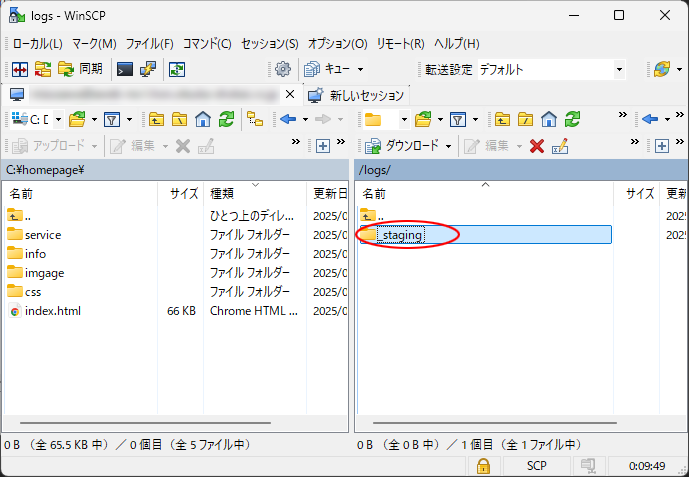Open the セッション(S) menu
Viewport: 689px width, 477px height.
(x=269, y=44)
